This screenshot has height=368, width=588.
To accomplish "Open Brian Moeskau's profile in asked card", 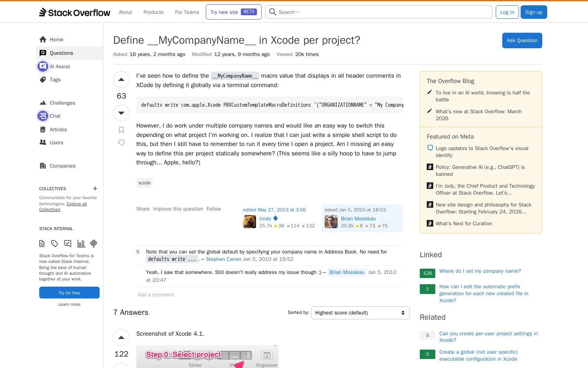I will coord(358,219).
